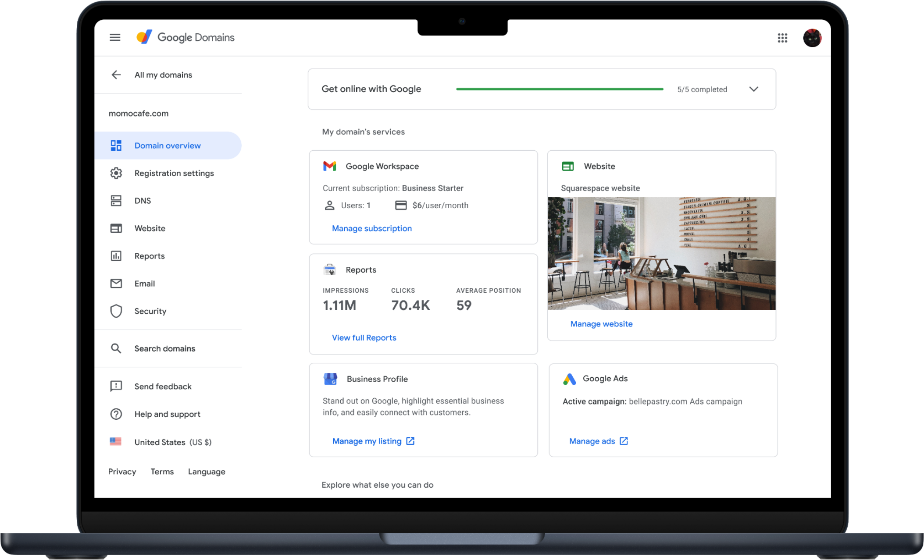Open Privacy footer link
The image size is (924, 560).
(x=122, y=471)
